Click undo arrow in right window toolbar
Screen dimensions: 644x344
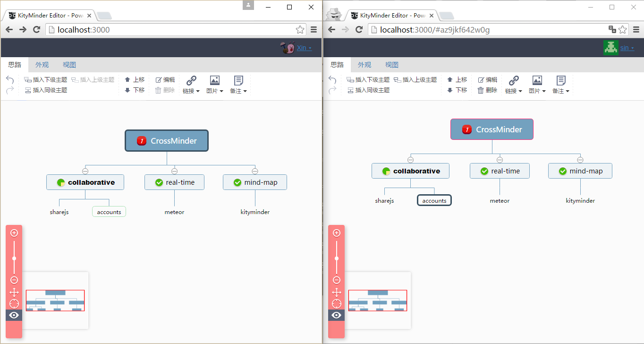[332, 79]
